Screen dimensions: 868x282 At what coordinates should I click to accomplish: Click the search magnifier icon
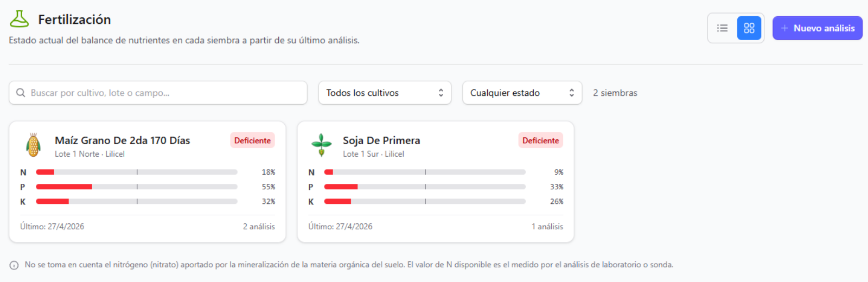point(21,93)
